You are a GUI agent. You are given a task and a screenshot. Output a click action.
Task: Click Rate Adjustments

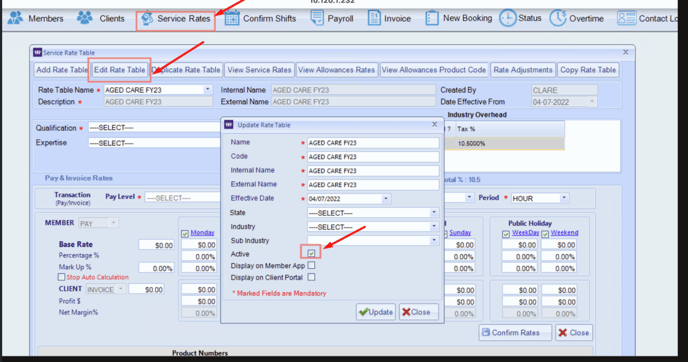pos(523,70)
